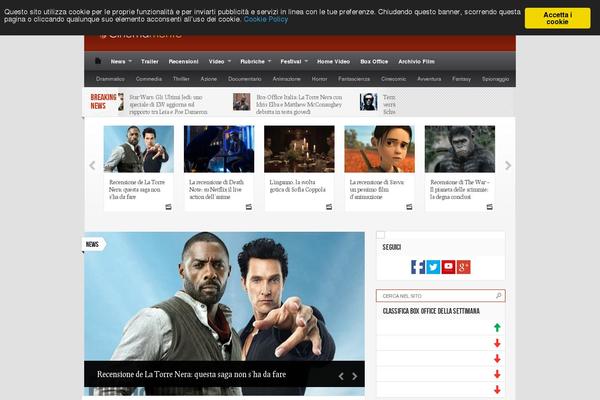
Task: Expand the Rubriche dropdown menu
Action: click(x=256, y=61)
